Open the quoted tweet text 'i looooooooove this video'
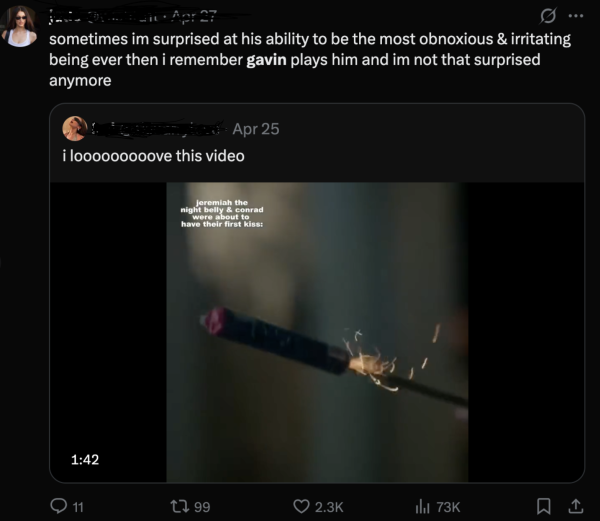The image size is (600, 521). coord(153,156)
